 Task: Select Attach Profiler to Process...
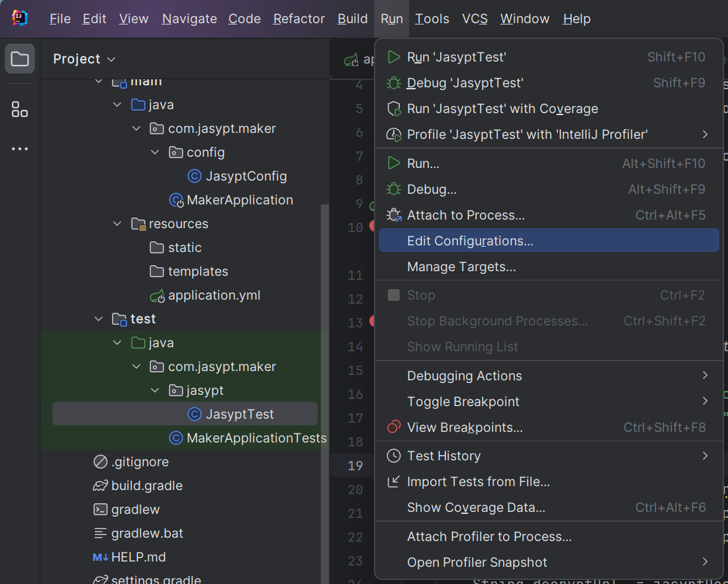coord(549,536)
